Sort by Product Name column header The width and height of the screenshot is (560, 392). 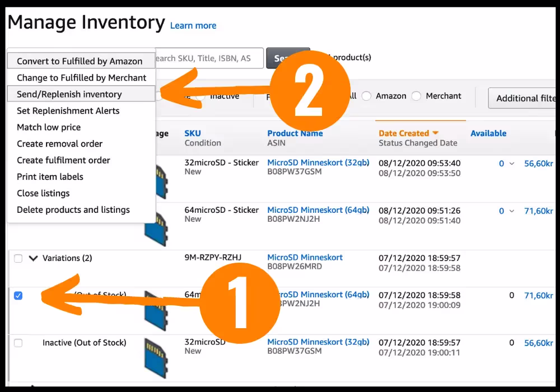coord(295,133)
